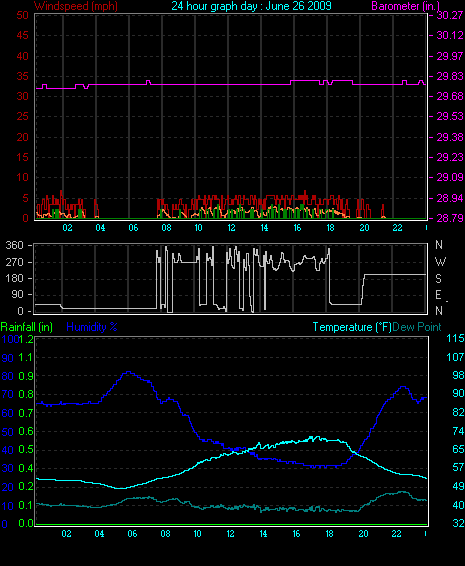This screenshot has width=465, height=566.
Task: Click the S compass label on direction graph
Action: [438, 278]
